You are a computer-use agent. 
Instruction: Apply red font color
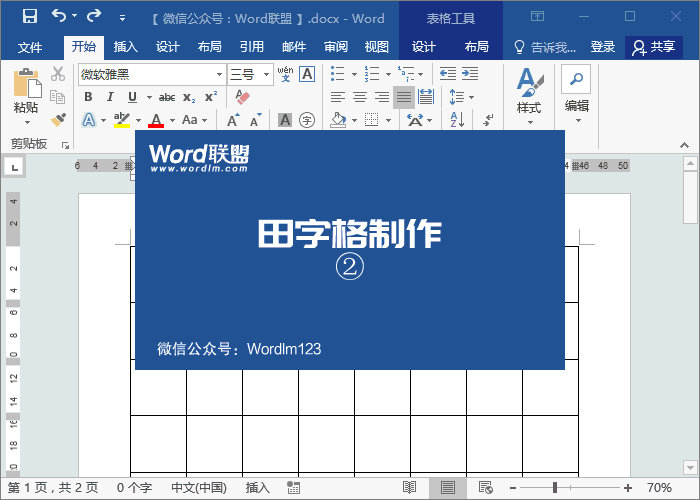click(156, 120)
